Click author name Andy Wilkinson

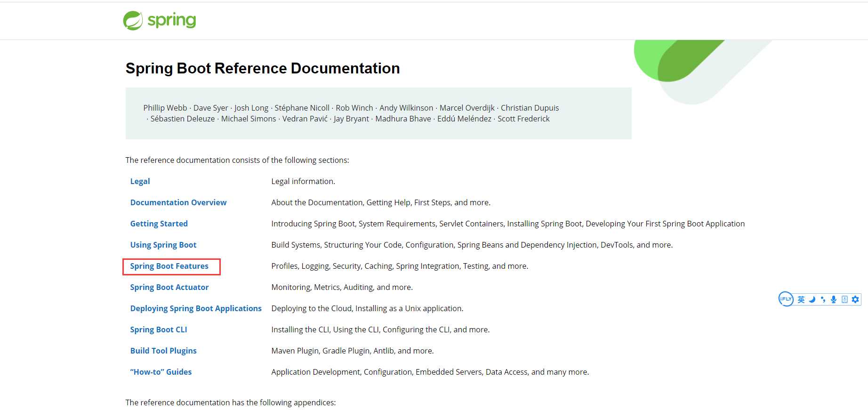pos(406,108)
